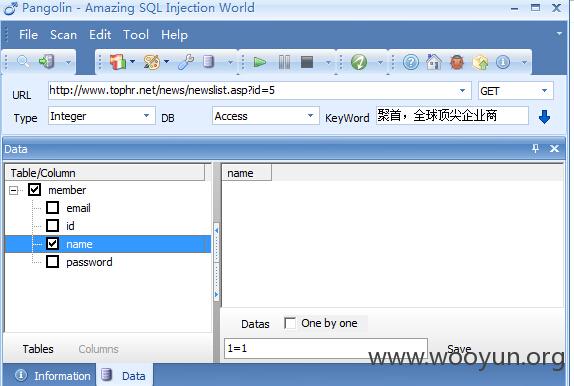This screenshot has width=574, height=386.
Task: Click the database cylinder toolbar icon
Action: [x=208, y=62]
